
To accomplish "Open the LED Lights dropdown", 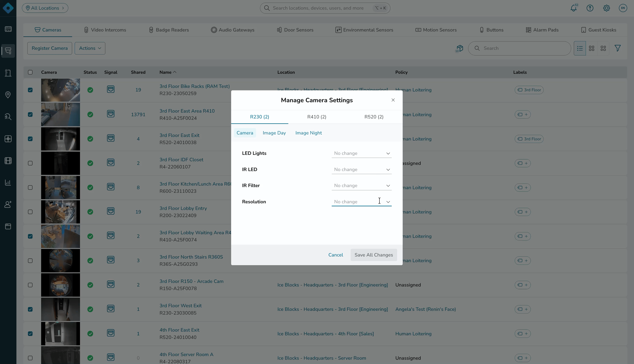I will (x=361, y=153).
